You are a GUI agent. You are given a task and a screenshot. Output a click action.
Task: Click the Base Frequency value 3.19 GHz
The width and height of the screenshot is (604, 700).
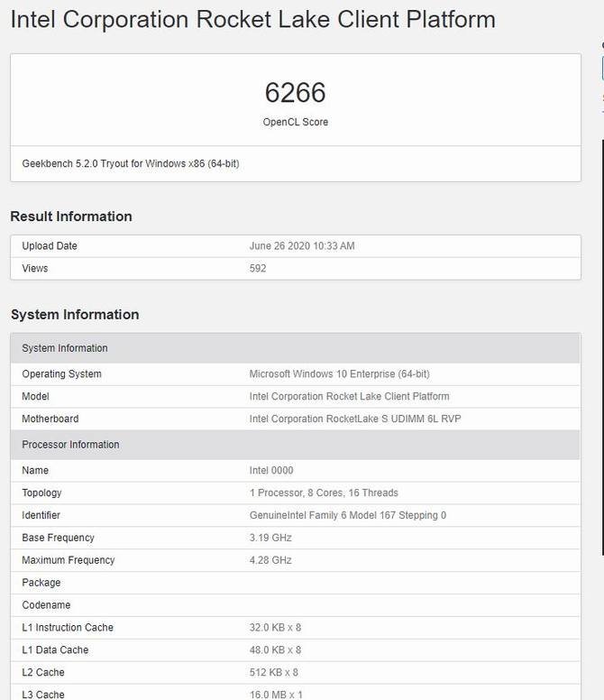[270, 539]
